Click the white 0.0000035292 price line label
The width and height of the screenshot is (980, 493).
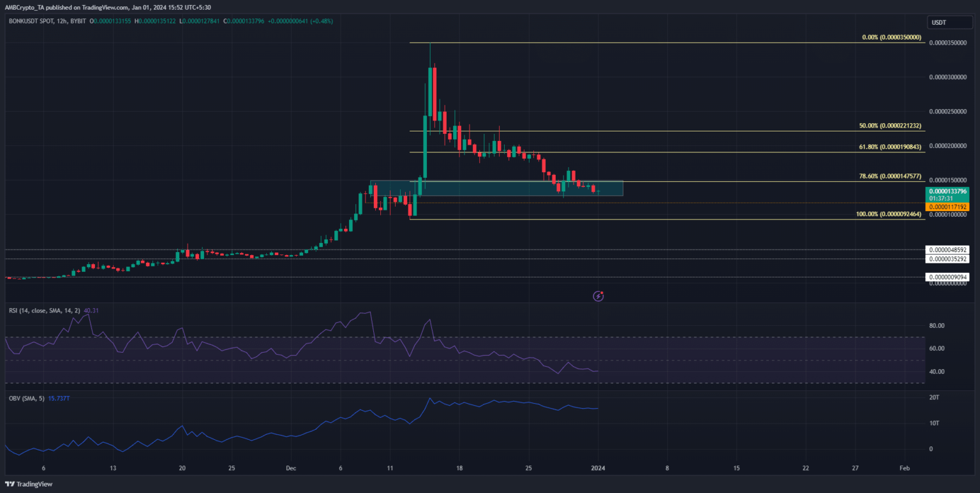point(948,259)
